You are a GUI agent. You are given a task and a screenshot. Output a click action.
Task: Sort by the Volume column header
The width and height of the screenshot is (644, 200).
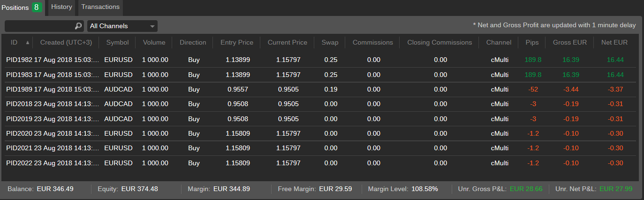(154, 42)
